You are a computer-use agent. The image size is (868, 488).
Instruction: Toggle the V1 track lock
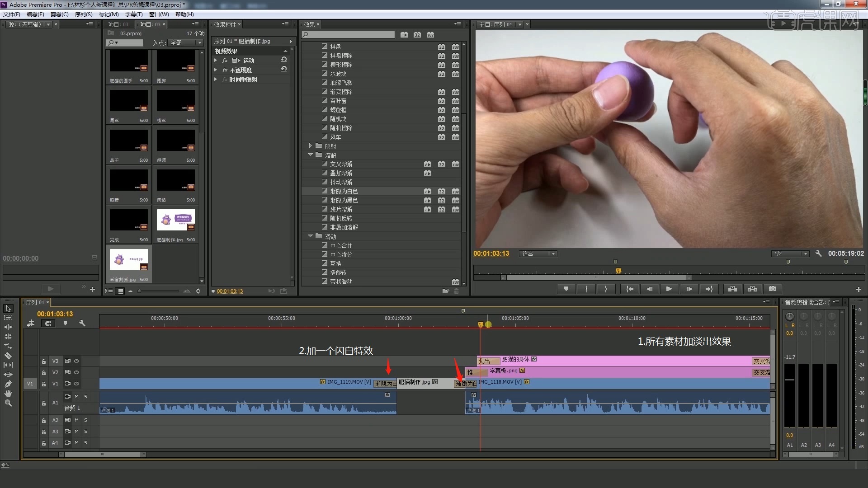44,384
